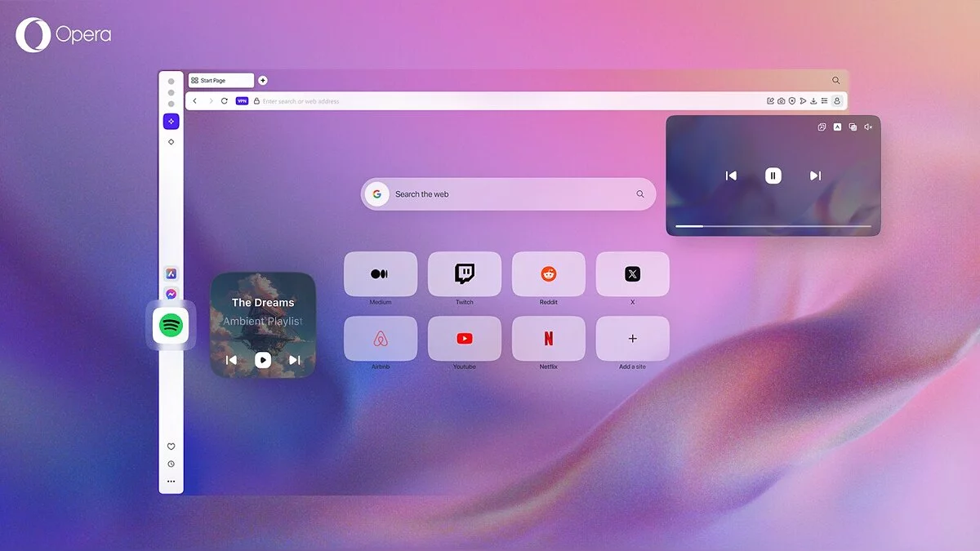
Task: Click the search magnifier in Google box
Action: tap(640, 194)
